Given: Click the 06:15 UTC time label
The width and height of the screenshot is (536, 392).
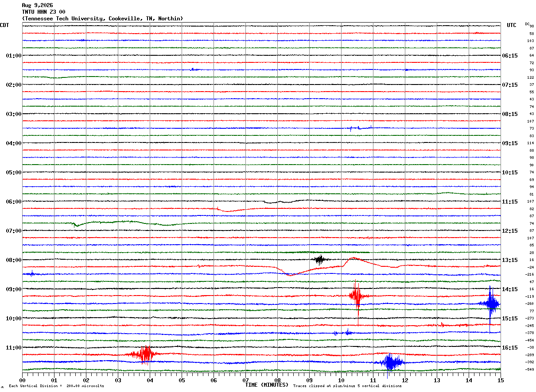Looking at the screenshot, I should tap(510, 56).
